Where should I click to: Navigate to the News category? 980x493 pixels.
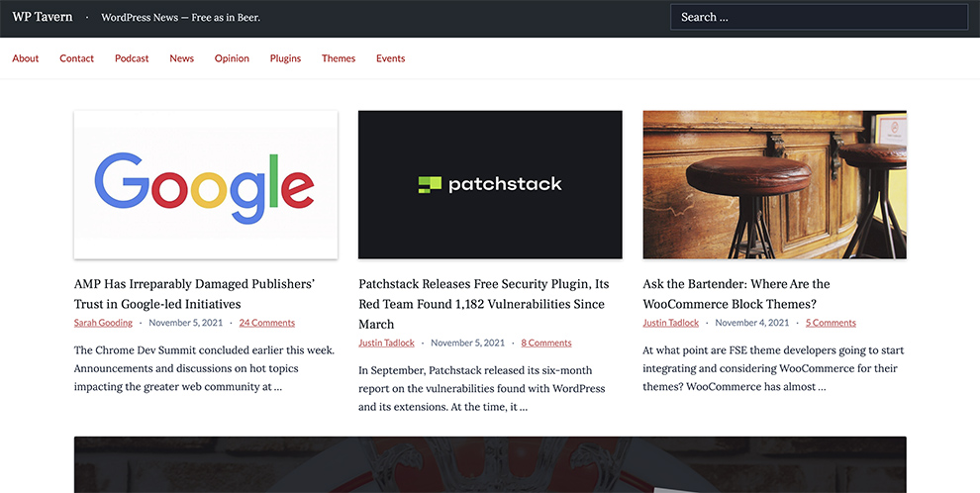(x=181, y=58)
